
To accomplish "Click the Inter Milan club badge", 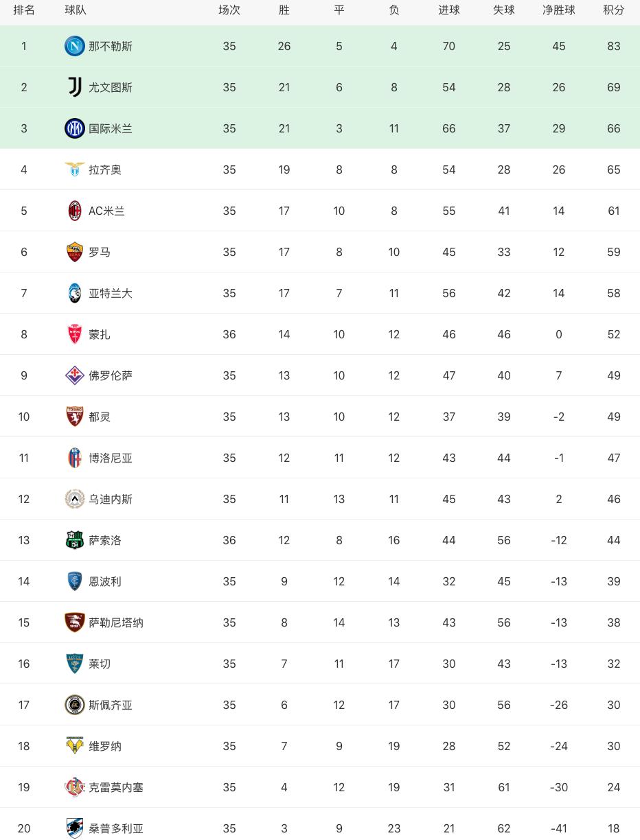I will (x=74, y=128).
